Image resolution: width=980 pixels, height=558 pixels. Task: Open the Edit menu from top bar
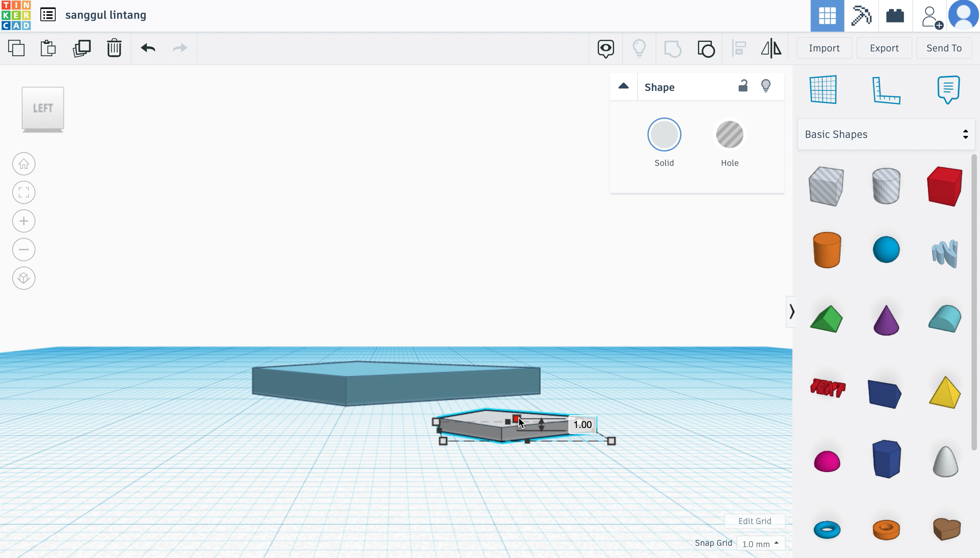(x=47, y=15)
